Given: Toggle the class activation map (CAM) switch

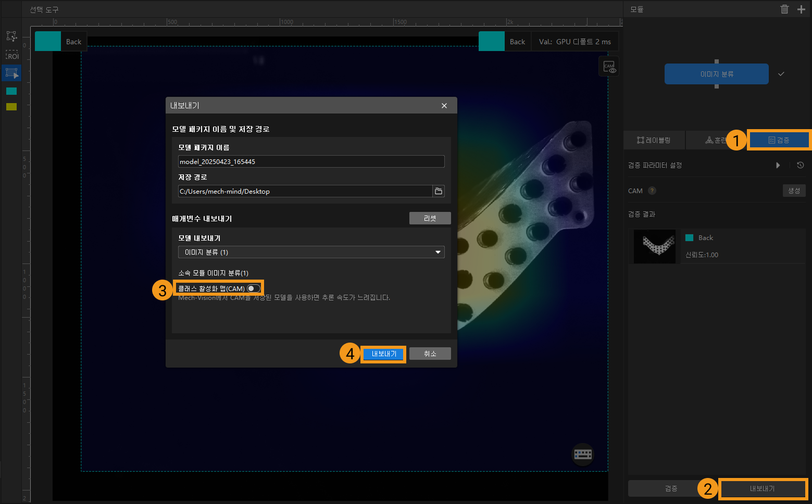Looking at the screenshot, I should tap(253, 288).
